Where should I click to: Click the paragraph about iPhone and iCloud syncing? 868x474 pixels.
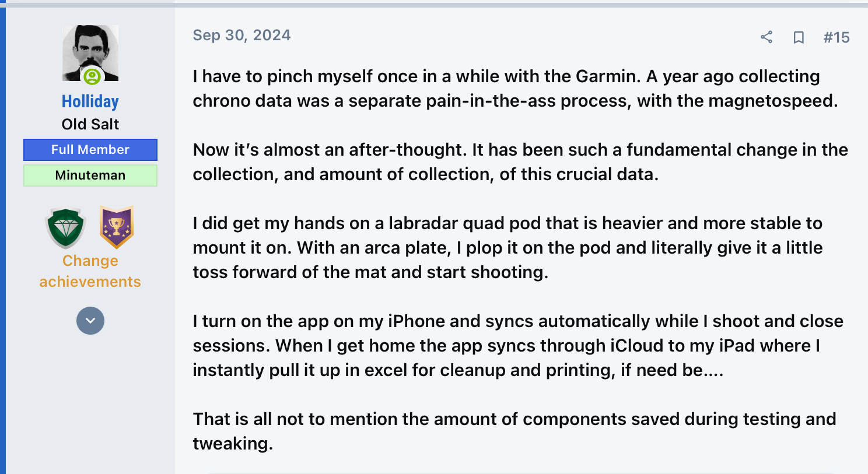tap(518, 346)
